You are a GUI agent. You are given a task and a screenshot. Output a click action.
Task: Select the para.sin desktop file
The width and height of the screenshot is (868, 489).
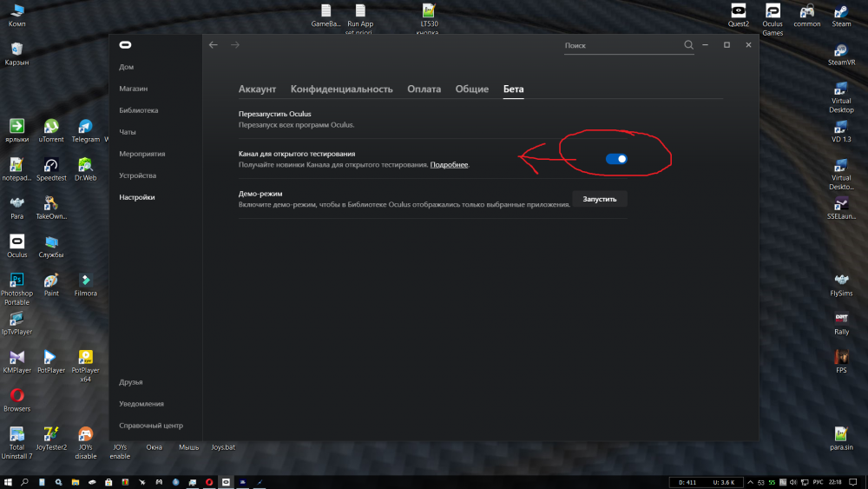point(841,439)
